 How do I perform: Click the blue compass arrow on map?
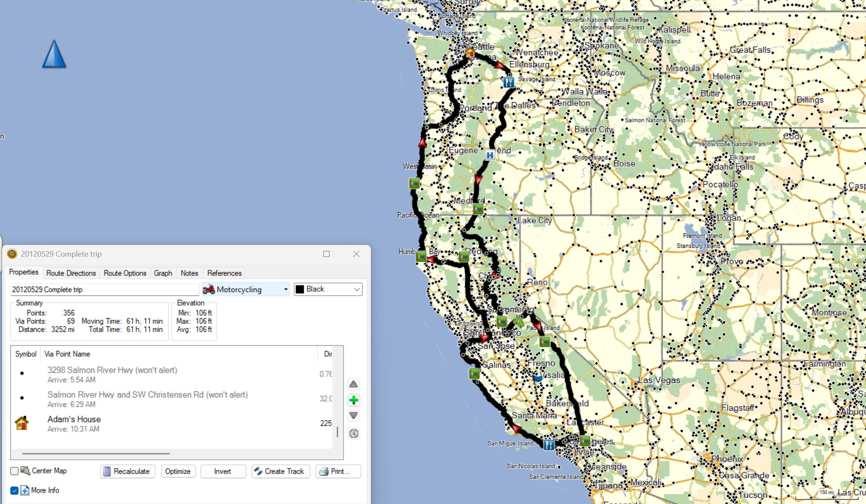(54, 54)
